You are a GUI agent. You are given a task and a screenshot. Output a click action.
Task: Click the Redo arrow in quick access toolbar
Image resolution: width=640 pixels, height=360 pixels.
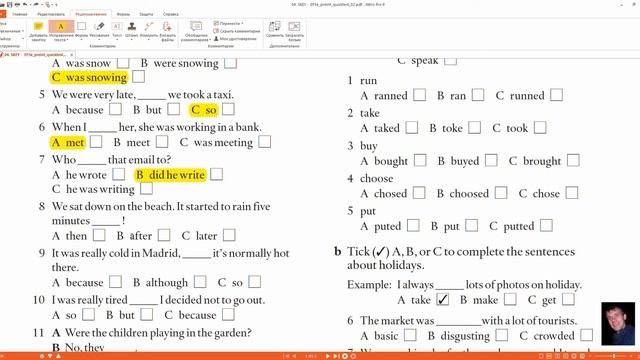click(35, 4)
